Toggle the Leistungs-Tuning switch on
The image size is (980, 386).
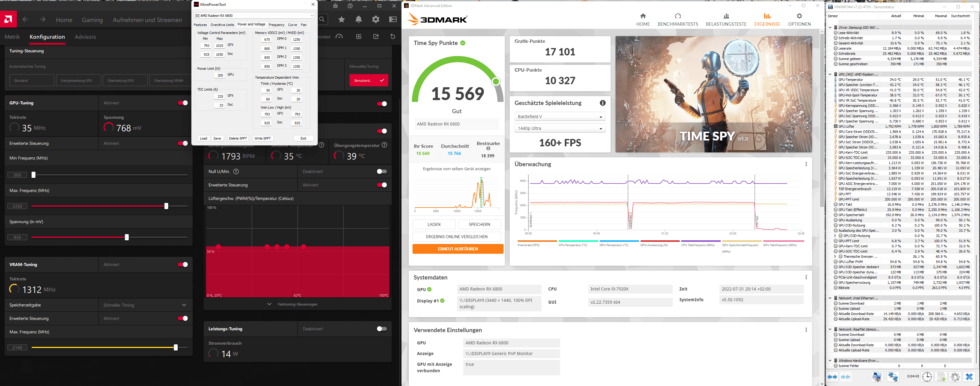381,328
